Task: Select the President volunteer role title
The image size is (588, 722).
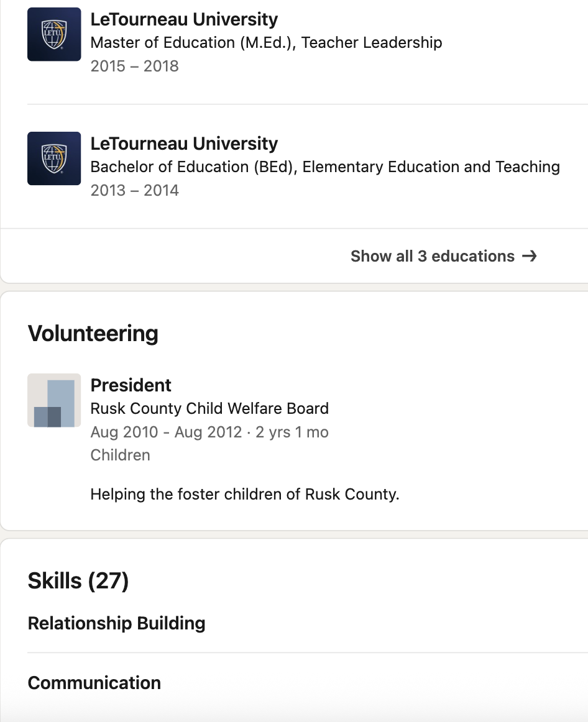Action: tap(131, 385)
